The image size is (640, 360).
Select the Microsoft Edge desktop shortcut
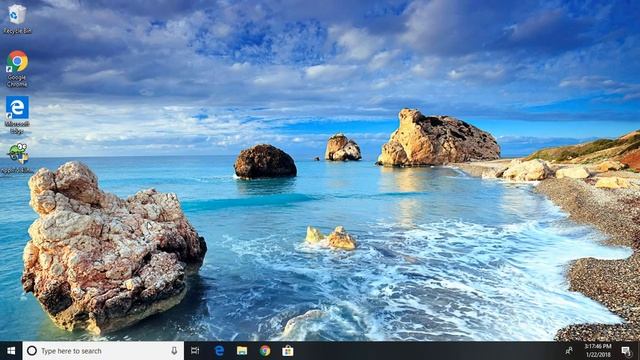[17, 115]
